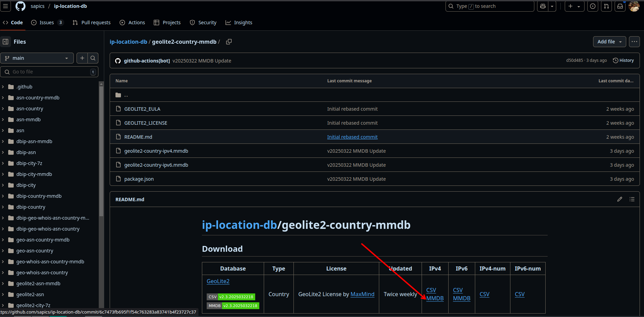Expand the geo-asn-country folder
The height and width of the screenshot is (317, 644).
[3, 251]
